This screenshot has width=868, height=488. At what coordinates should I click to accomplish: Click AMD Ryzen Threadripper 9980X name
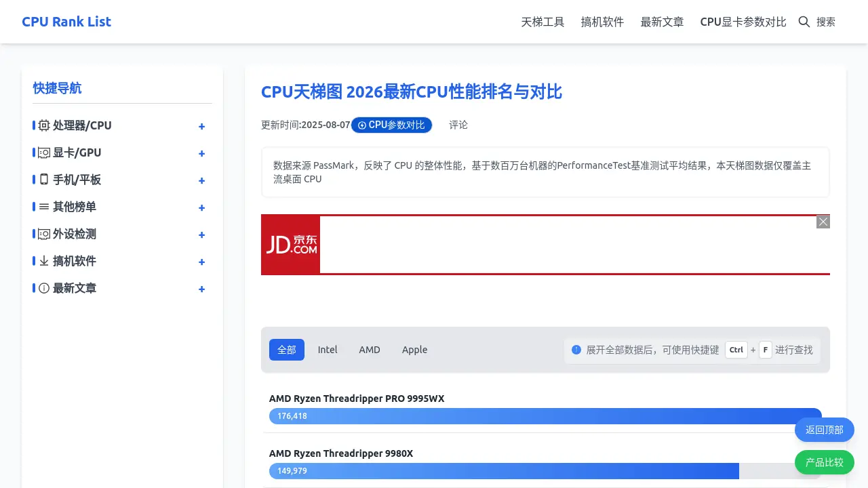(x=341, y=453)
